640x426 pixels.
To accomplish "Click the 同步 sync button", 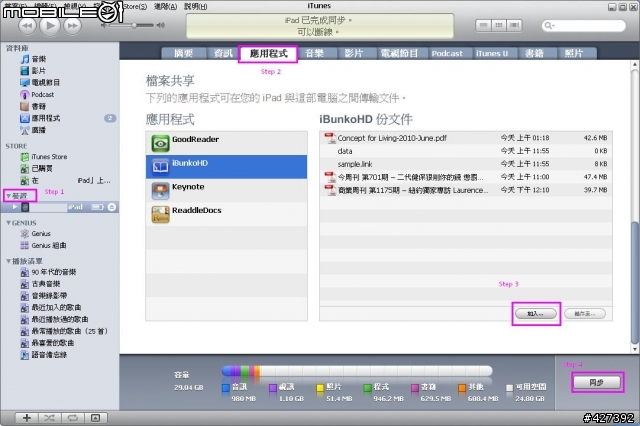I will pos(597,382).
